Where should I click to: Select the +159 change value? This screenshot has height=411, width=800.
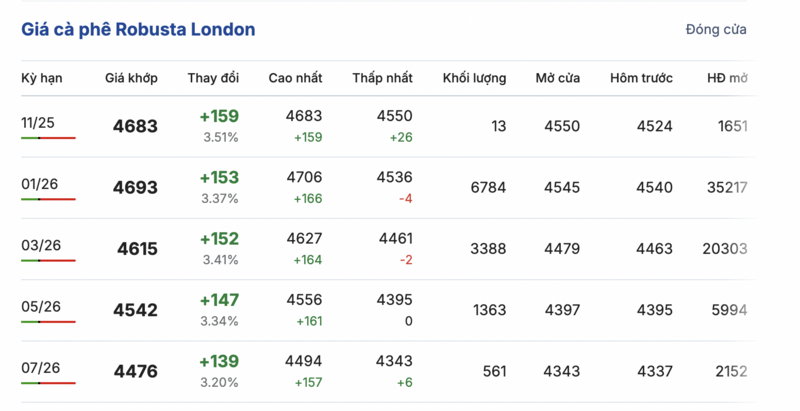(219, 116)
